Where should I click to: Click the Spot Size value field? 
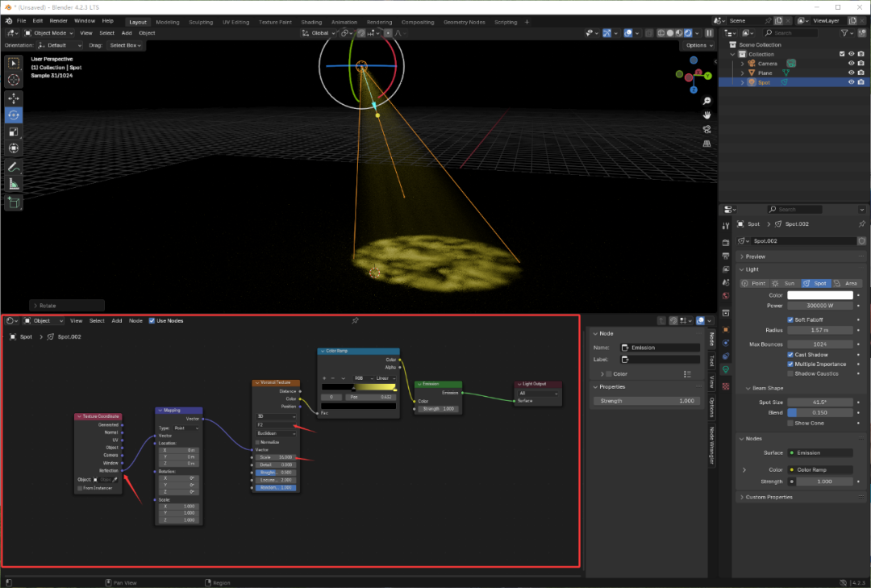[x=820, y=402]
